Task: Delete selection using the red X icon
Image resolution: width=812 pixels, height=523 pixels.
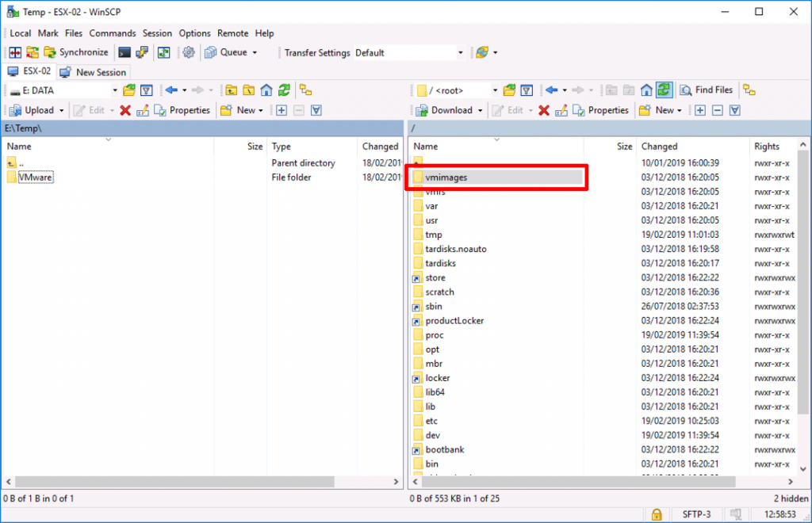Action: point(542,109)
